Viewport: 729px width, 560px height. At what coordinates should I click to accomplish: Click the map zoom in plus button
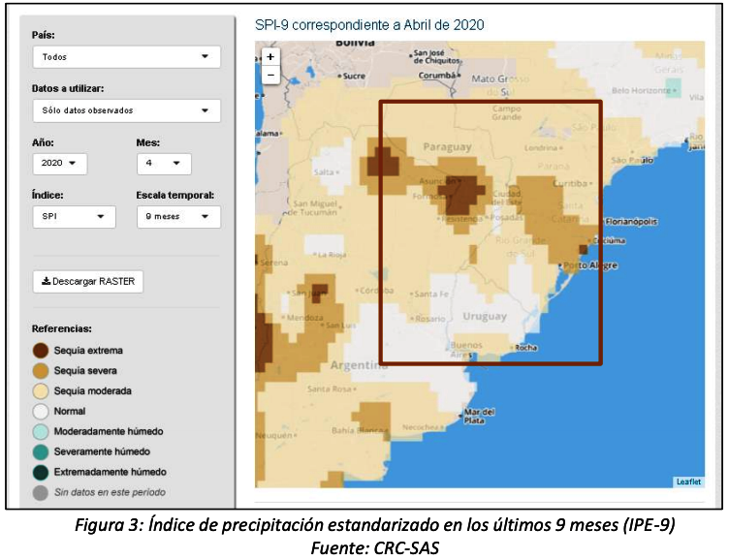coord(270,57)
